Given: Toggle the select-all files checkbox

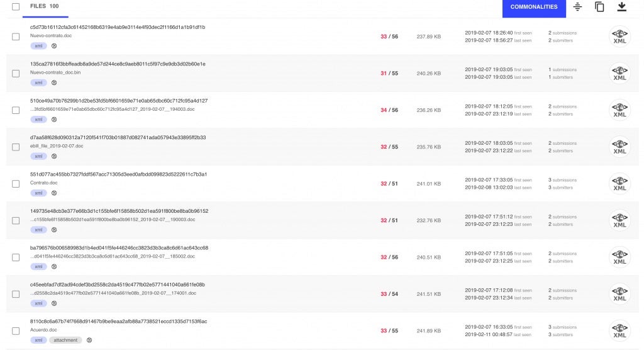Looking at the screenshot, I should [16, 7].
